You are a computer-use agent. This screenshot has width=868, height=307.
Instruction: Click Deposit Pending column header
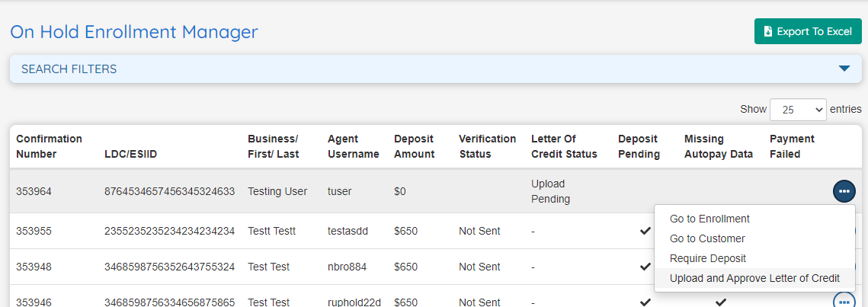click(x=639, y=146)
